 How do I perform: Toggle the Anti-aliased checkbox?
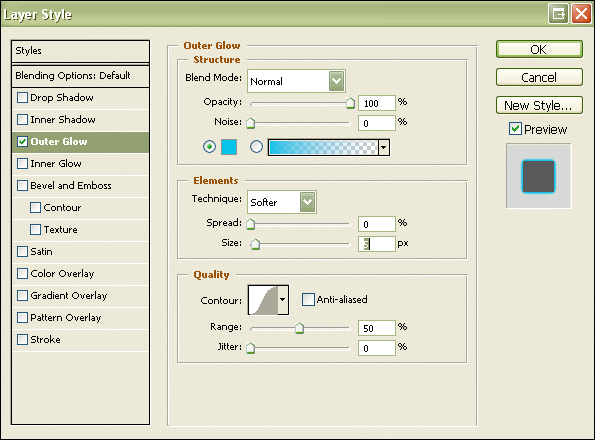point(308,299)
